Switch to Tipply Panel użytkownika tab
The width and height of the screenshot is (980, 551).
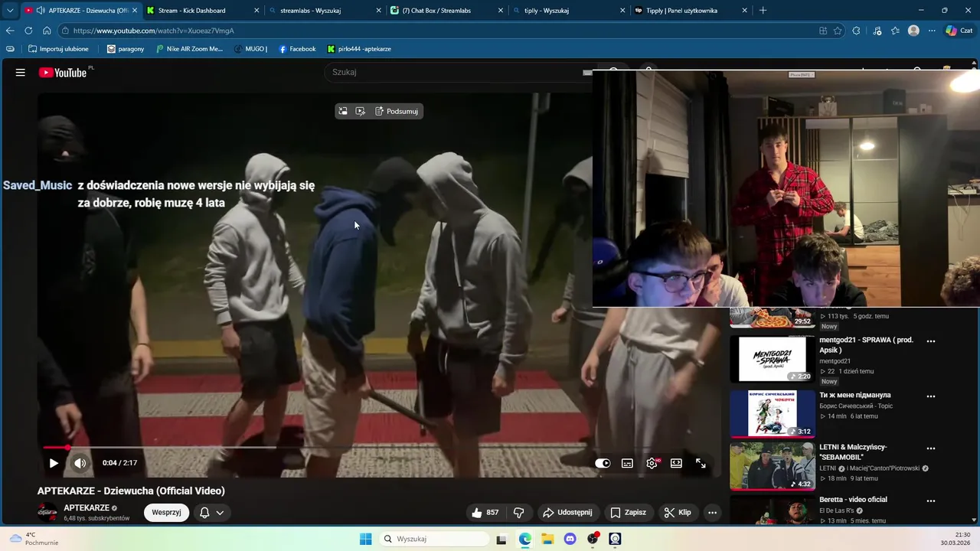point(690,11)
